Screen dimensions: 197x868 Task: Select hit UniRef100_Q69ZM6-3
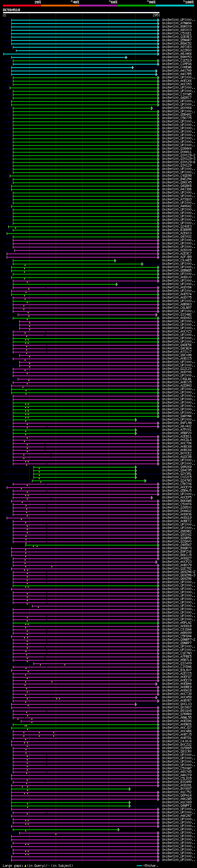point(179,575)
